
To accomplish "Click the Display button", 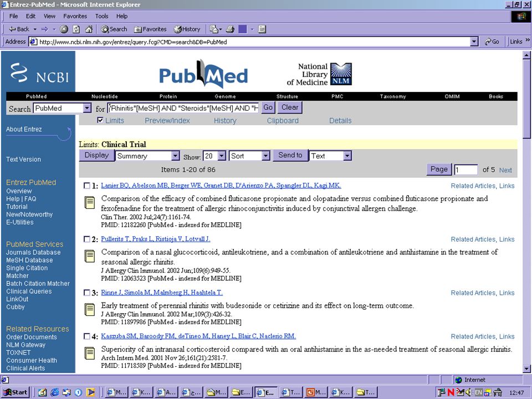I will click(x=96, y=155).
